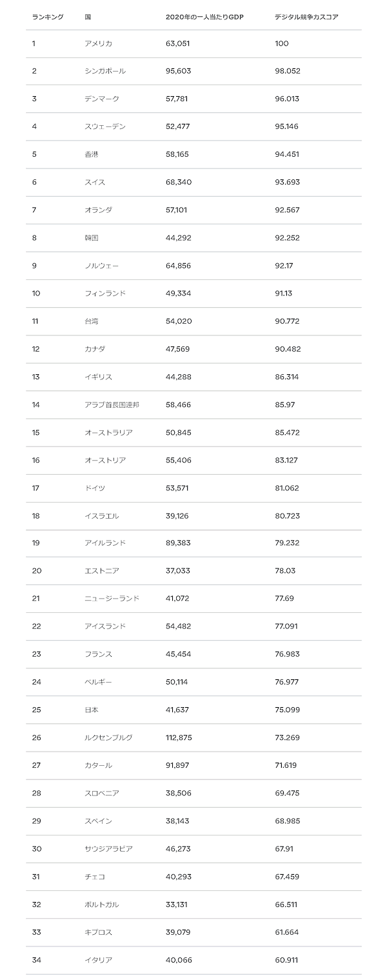Screen dimensions: 387x980
Task: Click score 71.619 in the カタール row
Action: [286, 765]
